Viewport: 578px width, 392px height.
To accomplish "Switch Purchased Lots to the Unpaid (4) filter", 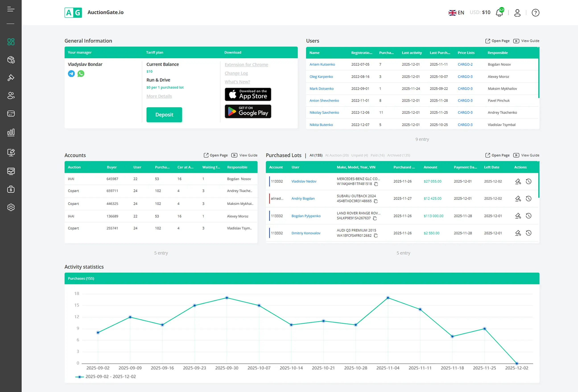I will 359,155.
